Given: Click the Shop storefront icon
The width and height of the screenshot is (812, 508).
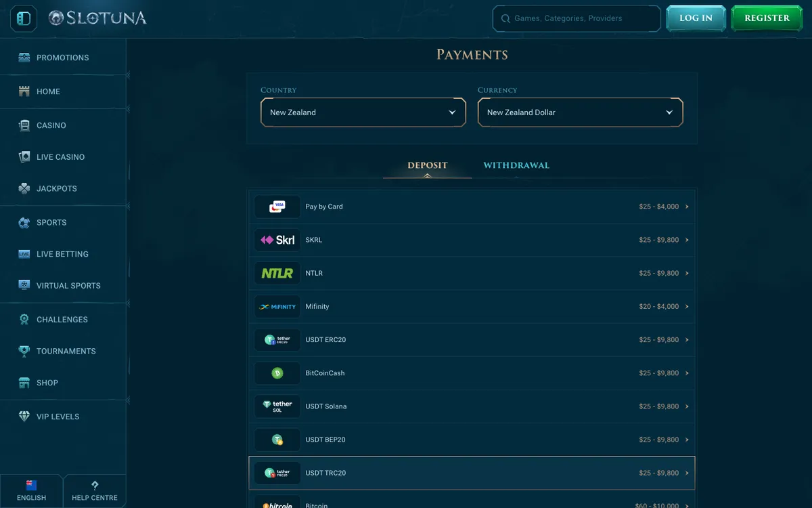Looking at the screenshot, I should [x=24, y=383].
